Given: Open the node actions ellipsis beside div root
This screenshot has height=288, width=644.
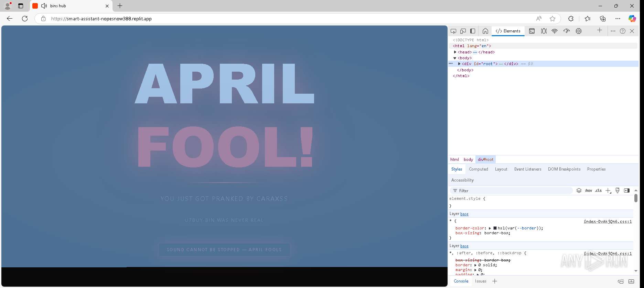Looking at the screenshot, I should tap(451, 64).
